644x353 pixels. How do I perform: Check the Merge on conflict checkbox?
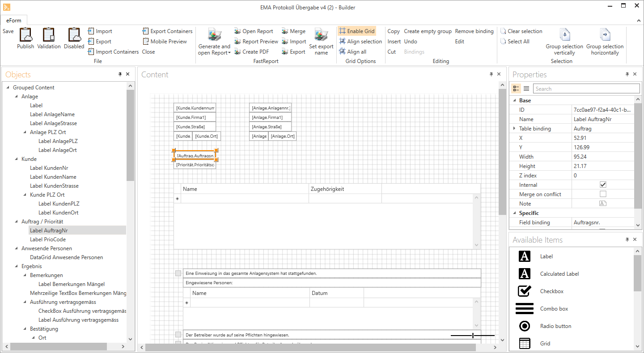tap(603, 194)
